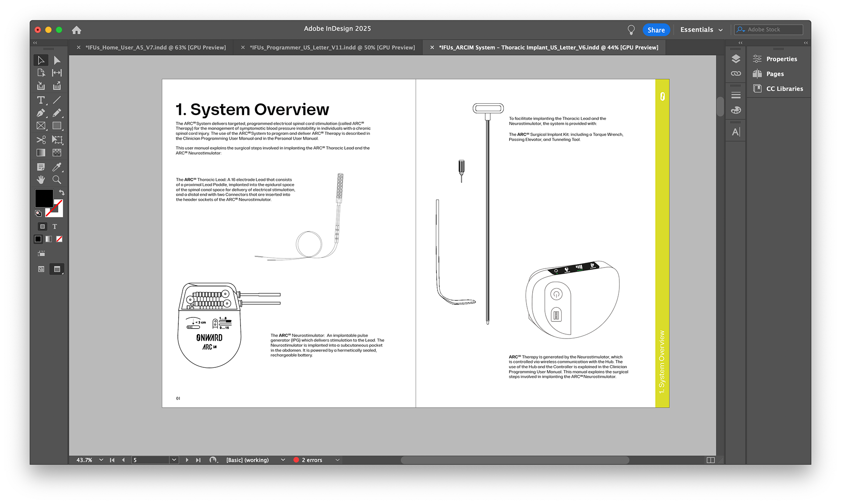Screen dimensions: 841x504
Task: Select the Selection tool arrow
Action: pos(41,60)
